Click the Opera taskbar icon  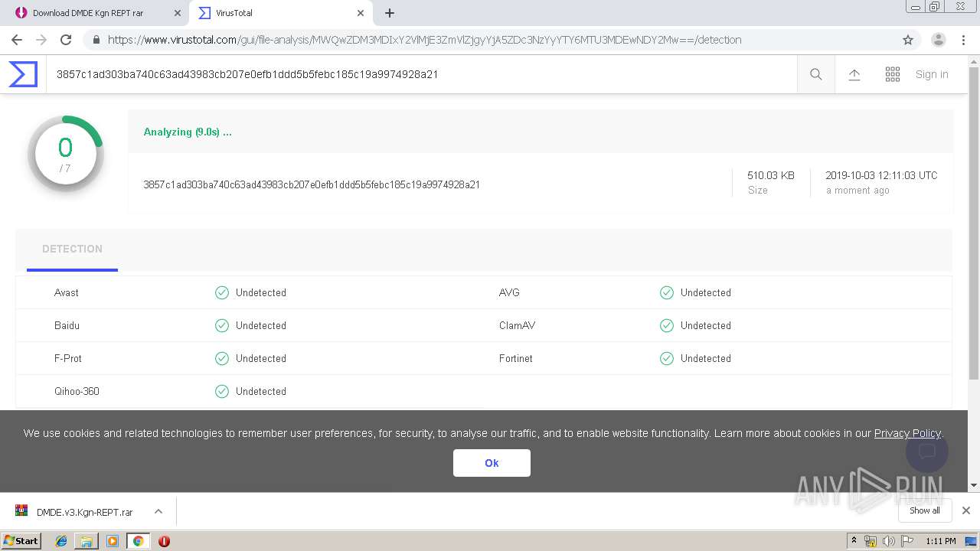point(164,540)
